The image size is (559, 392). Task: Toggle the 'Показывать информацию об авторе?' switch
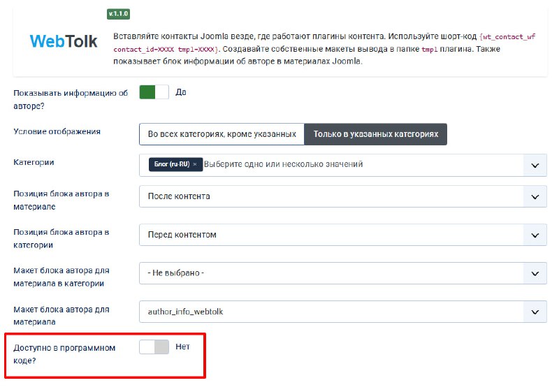[x=154, y=92]
